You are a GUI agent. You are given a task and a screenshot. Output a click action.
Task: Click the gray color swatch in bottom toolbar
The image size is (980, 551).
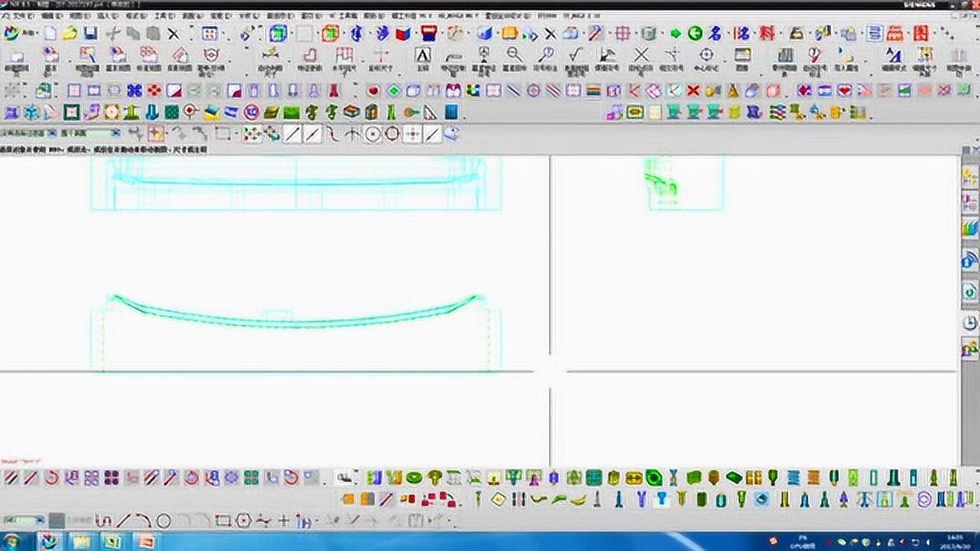(x=57, y=521)
